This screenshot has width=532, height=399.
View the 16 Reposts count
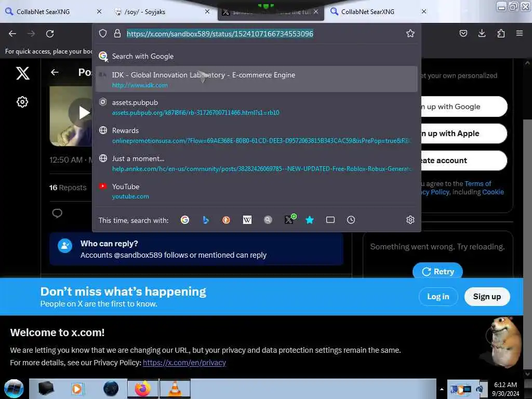[x=68, y=188]
